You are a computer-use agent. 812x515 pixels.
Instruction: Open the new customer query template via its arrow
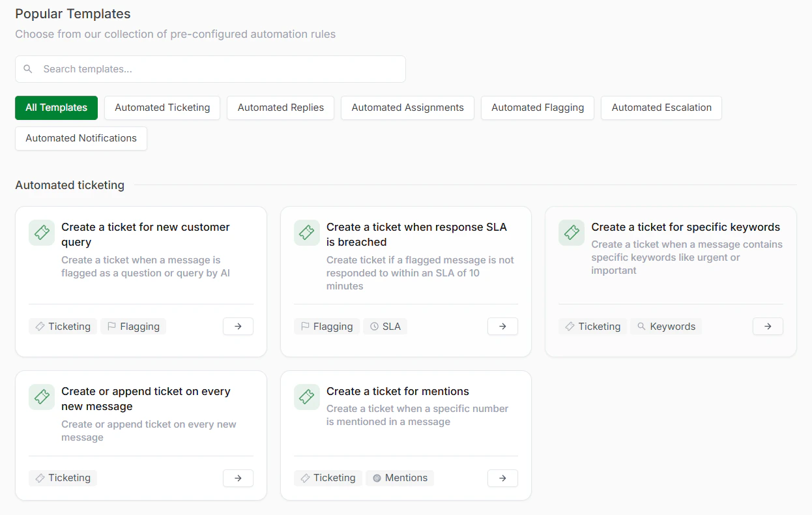pos(238,326)
